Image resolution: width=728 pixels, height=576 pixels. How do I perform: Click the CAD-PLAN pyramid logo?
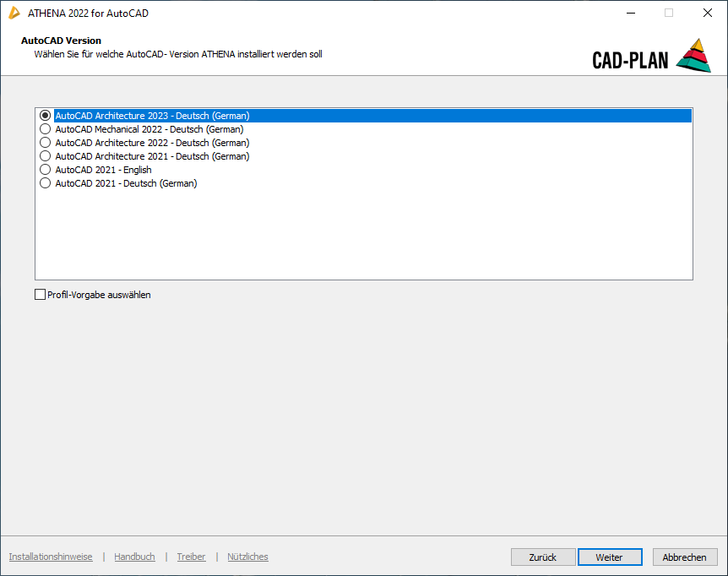pyautogui.click(x=693, y=56)
